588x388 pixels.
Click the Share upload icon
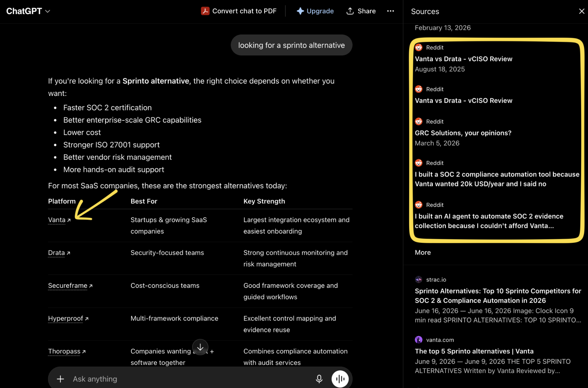(350, 11)
